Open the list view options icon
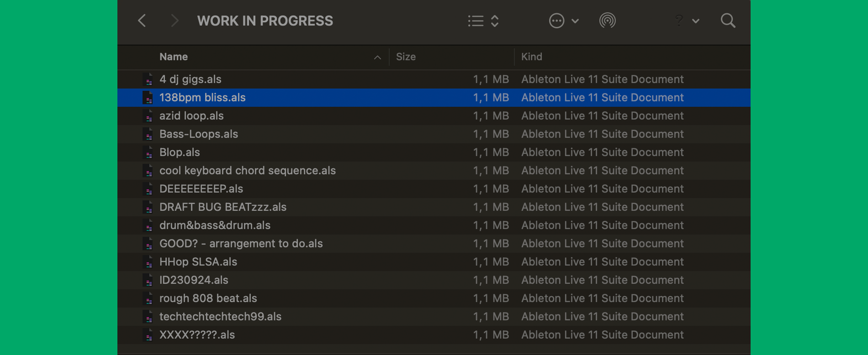The image size is (868, 355). 476,21
